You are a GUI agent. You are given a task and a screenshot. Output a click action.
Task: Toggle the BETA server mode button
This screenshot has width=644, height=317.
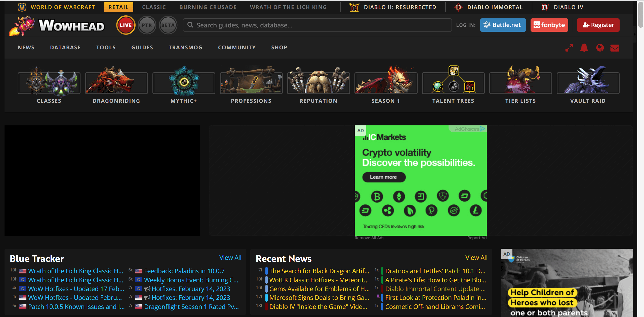(168, 25)
